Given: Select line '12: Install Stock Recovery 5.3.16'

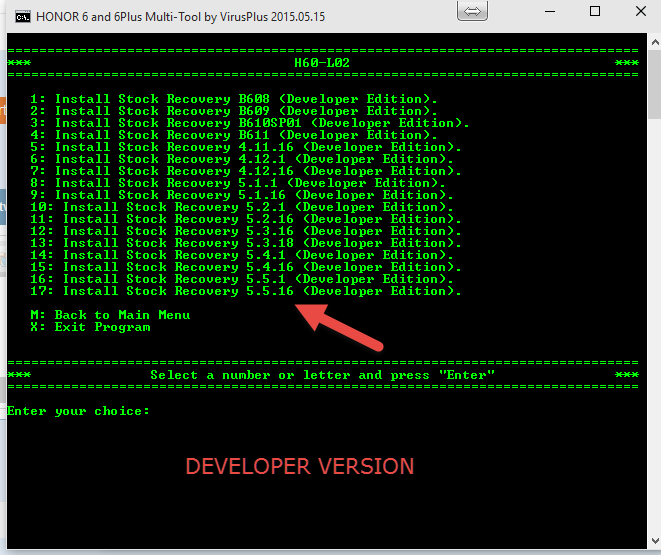Looking at the screenshot, I should coord(246,231).
